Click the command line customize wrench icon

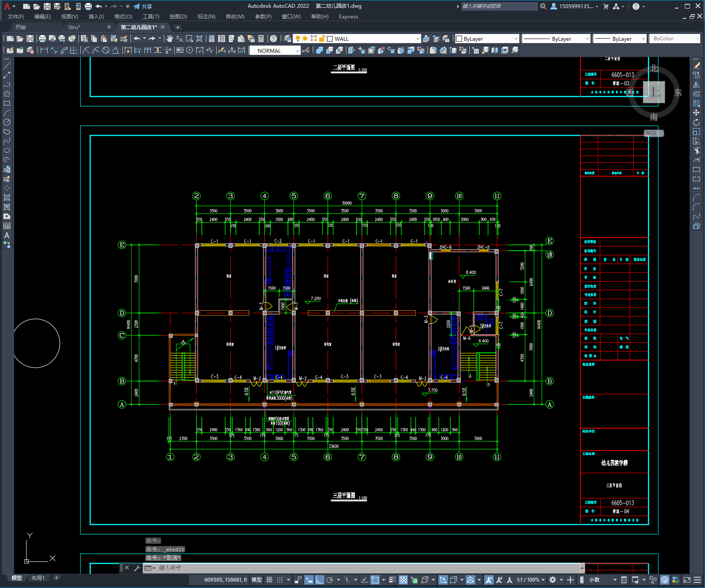click(137, 568)
